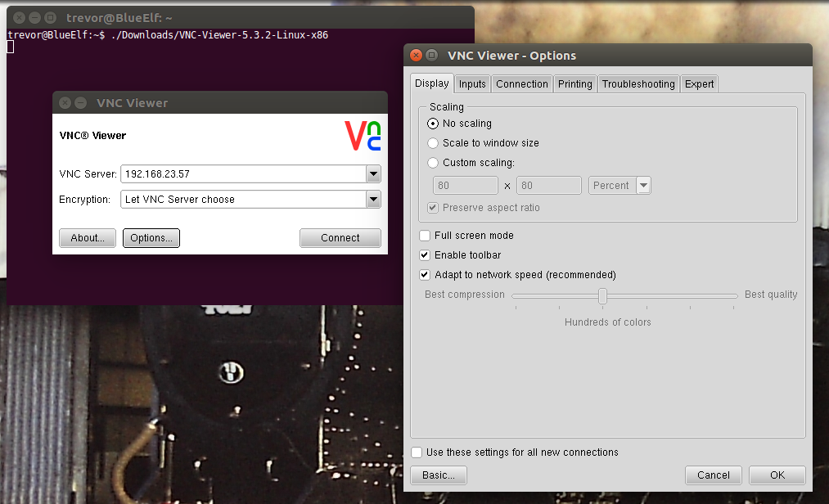Expand the VNC Server address dropdown arrow
This screenshot has height=504, width=829.
373,173
